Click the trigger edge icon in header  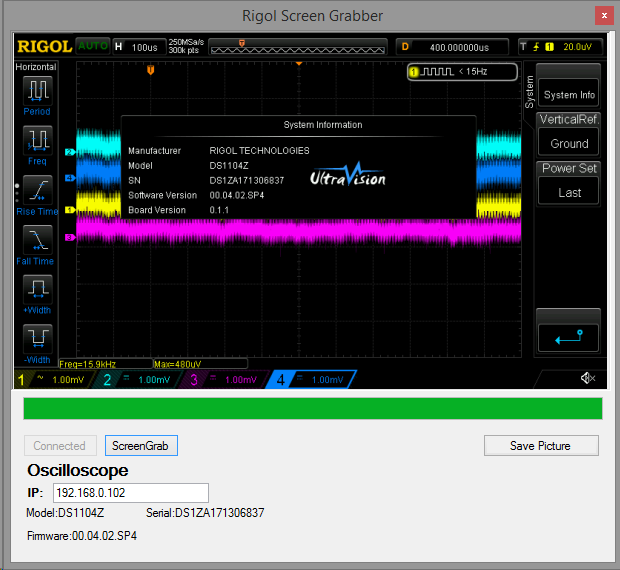(x=536, y=47)
